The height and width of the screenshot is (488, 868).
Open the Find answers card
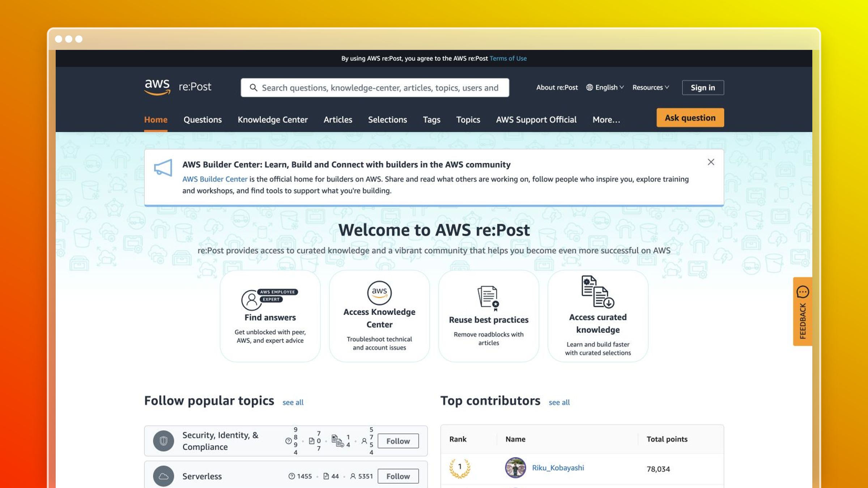tap(270, 316)
